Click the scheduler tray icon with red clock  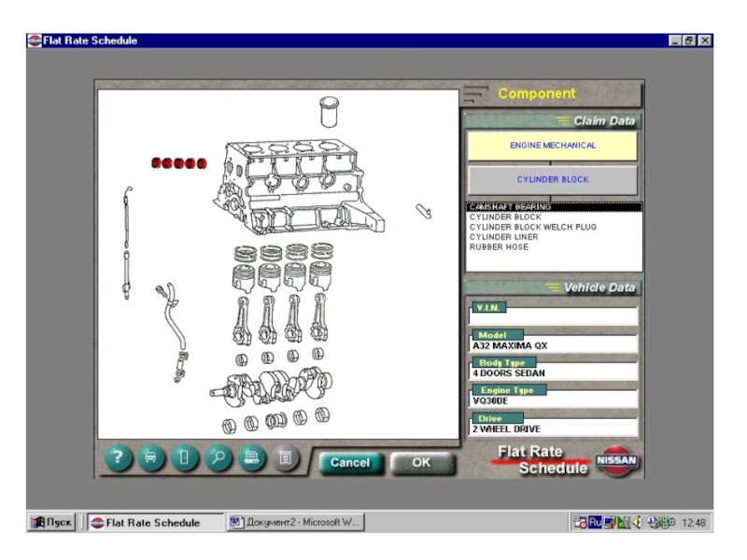click(x=580, y=523)
